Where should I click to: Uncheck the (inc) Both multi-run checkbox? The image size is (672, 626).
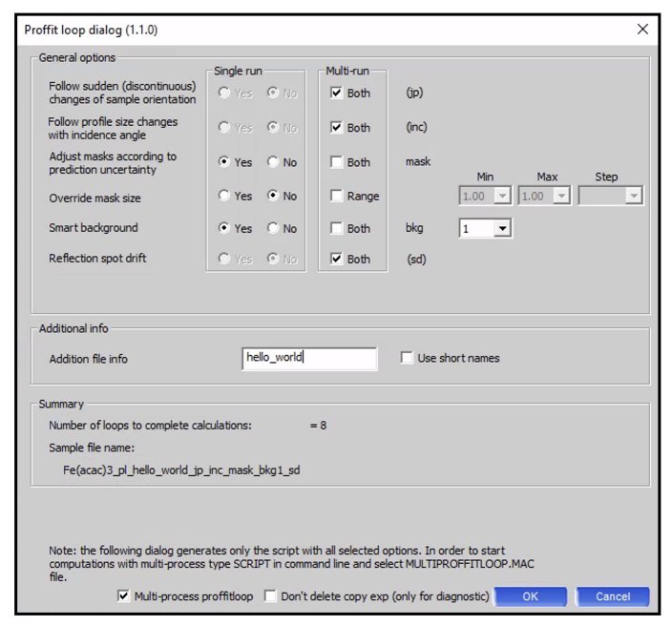point(336,128)
